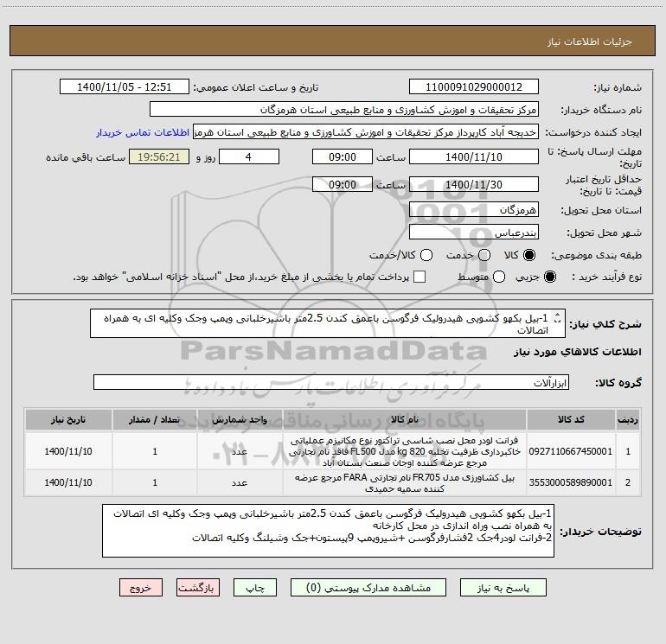Image resolution: width=666 pixels, height=644 pixels.
Task: Click the remaining time 19:56:21 field
Action: [x=159, y=156]
